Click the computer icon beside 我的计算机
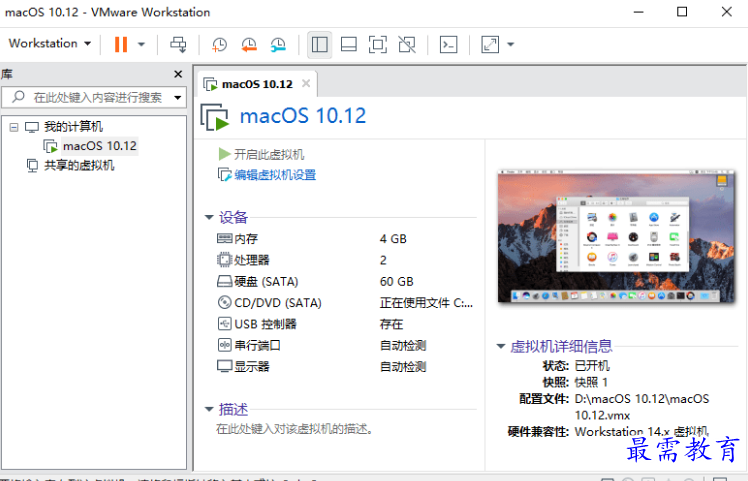 click(32, 127)
